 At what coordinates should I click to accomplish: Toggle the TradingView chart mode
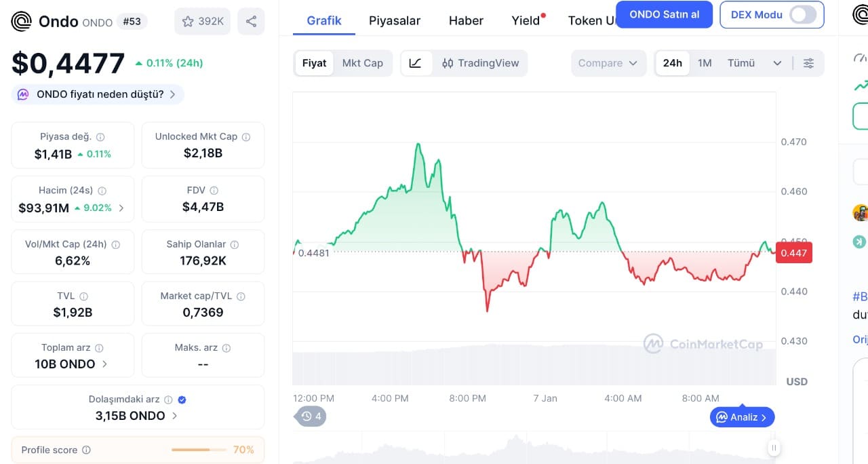click(x=481, y=62)
